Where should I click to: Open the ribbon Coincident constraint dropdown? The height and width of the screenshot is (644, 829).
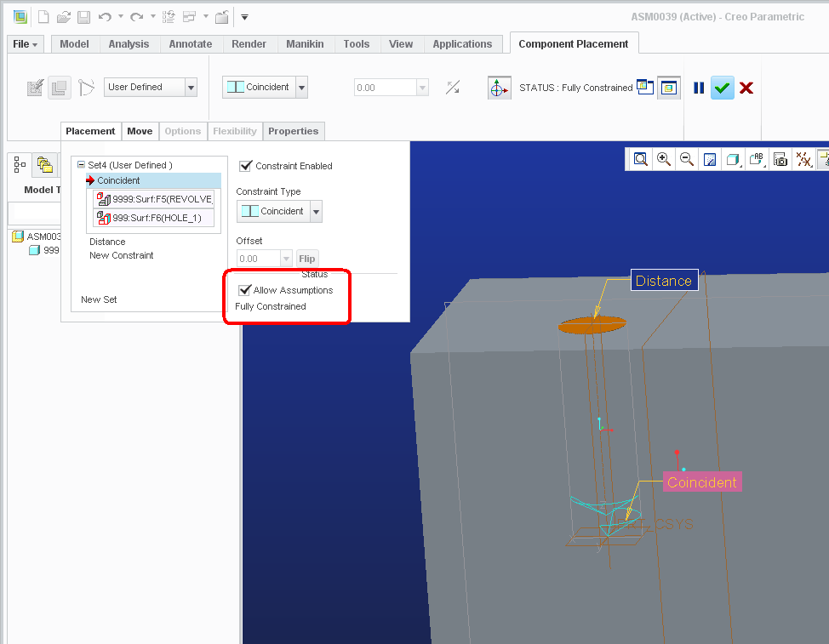point(302,87)
